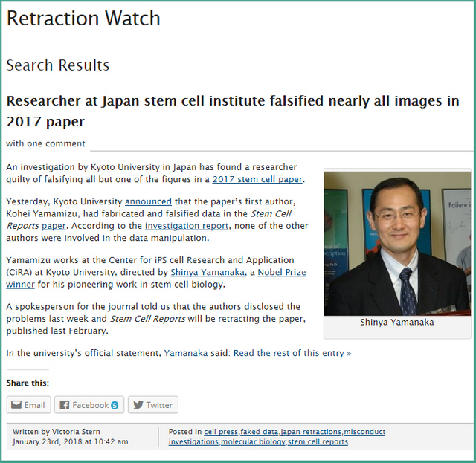Click the 'Shinya Yamanaka' photo caption
The height and width of the screenshot is (463, 476).
point(397,323)
